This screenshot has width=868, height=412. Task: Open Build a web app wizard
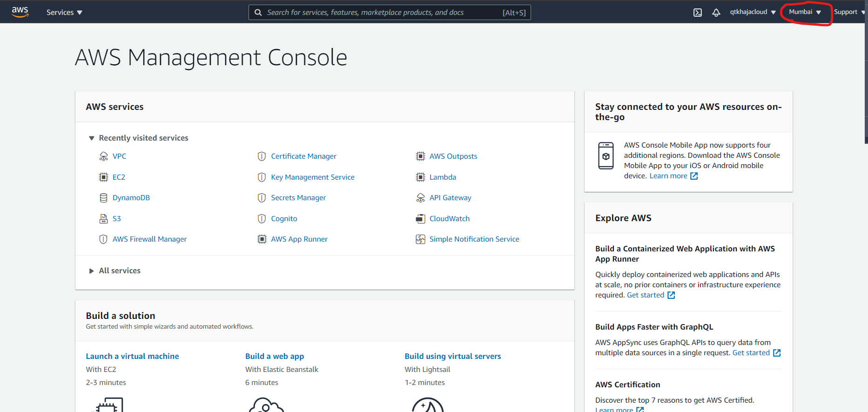click(x=275, y=356)
